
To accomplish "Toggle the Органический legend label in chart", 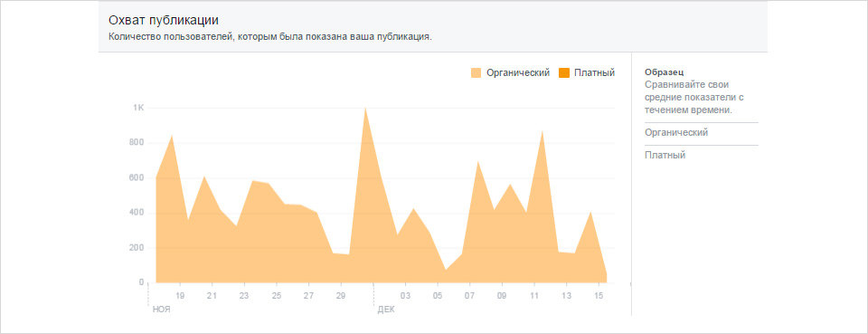I will pos(518,73).
